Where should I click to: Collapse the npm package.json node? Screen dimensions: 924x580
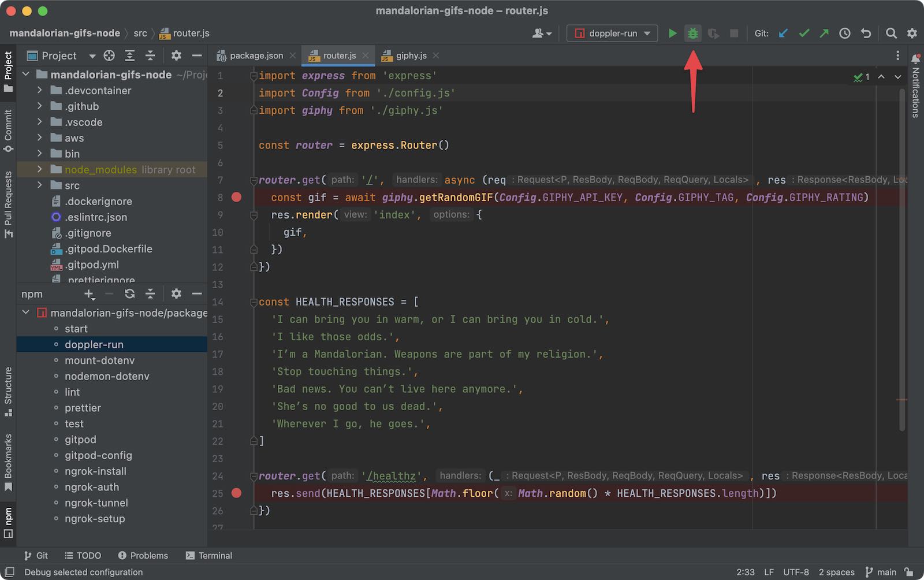[25, 313]
